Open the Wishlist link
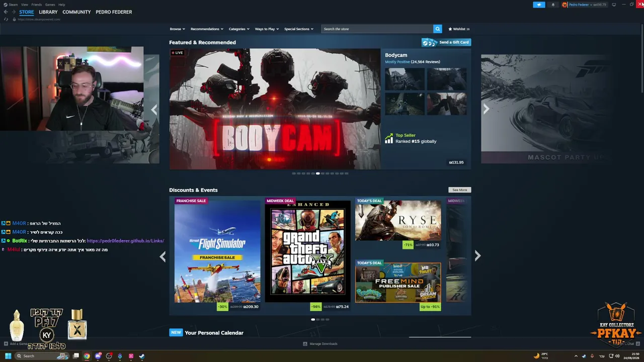Screen dimensions: 644x362 click(x=459, y=29)
